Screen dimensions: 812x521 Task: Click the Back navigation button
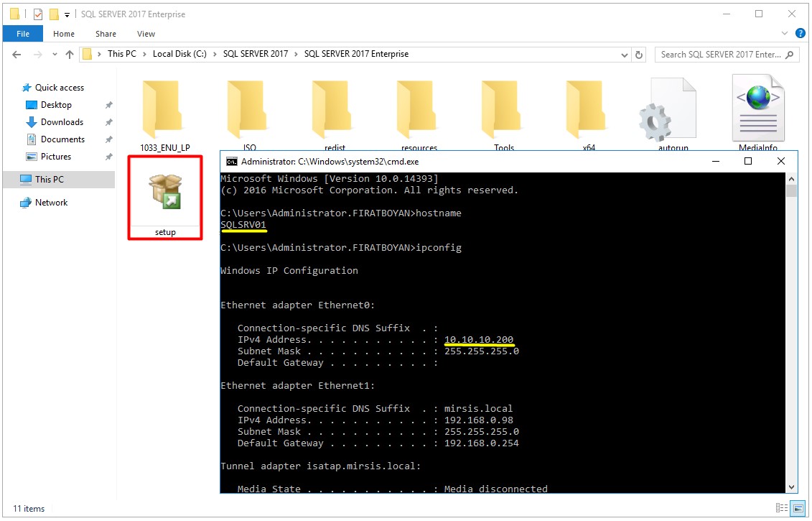pyautogui.click(x=16, y=53)
